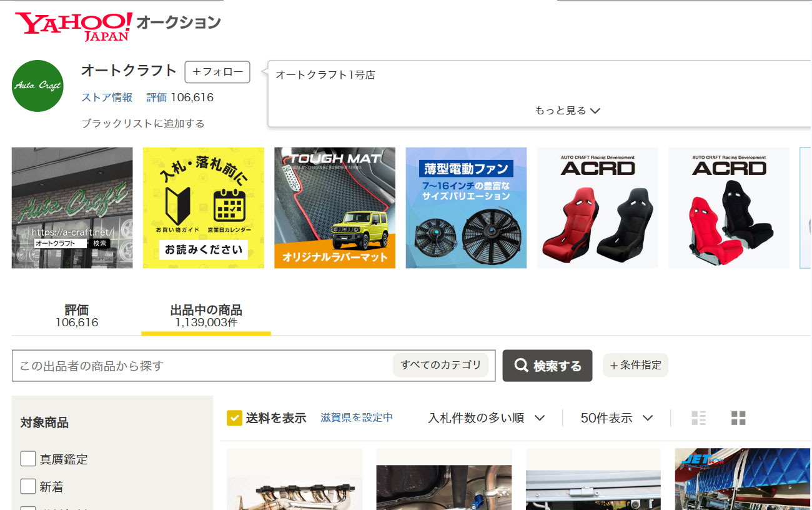Check the 新着 filter checkbox

(28, 486)
